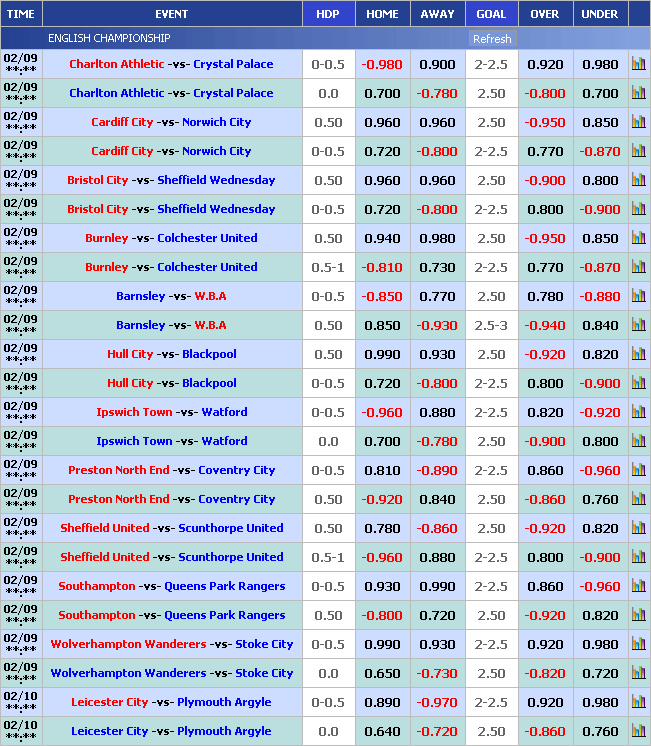
Task: Open chart icon for Barnsley 2.5-3 goal row
Action: pos(638,325)
